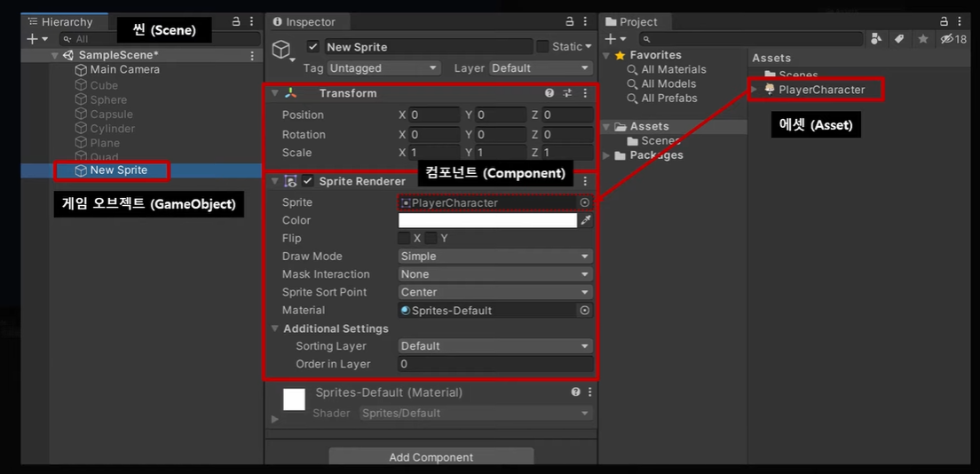Click Project search by label icon

(899, 39)
